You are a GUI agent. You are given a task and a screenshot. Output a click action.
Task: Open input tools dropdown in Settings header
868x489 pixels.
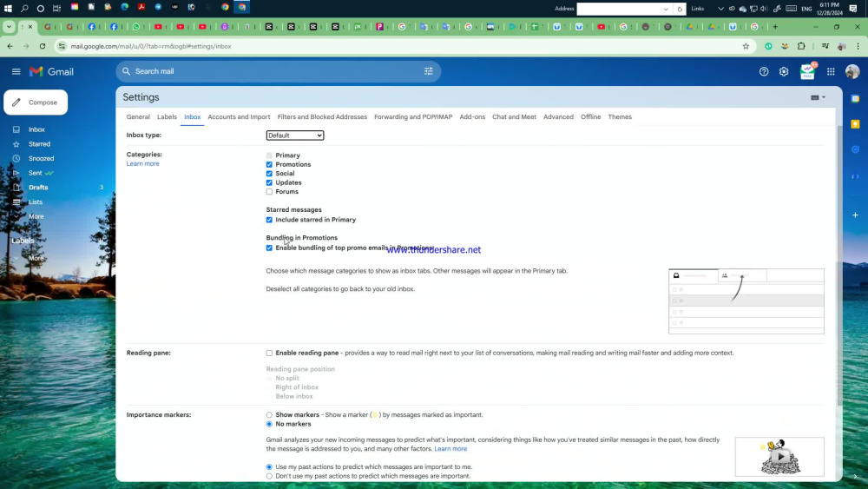[x=818, y=97]
